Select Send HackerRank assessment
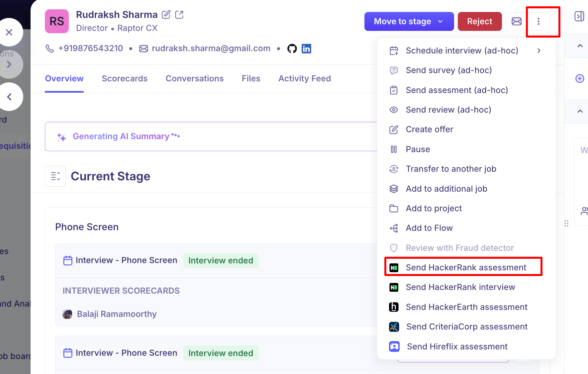The image size is (588, 374). pos(466,267)
